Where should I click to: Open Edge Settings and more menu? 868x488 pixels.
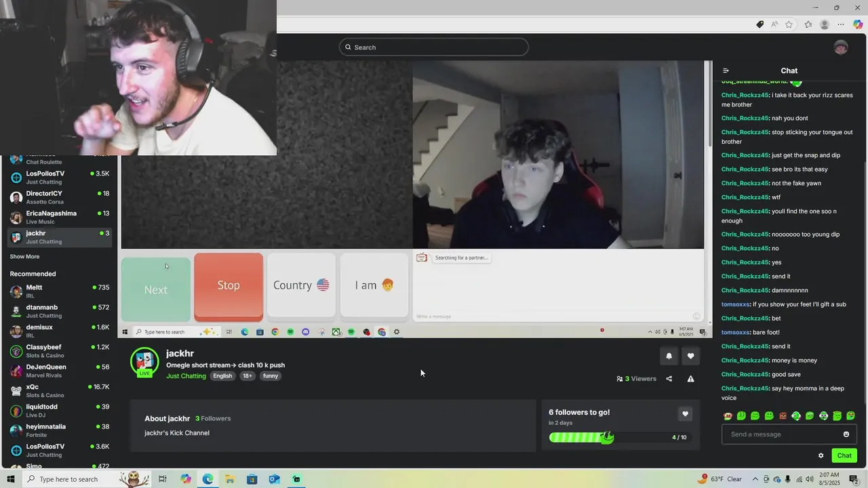click(841, 24)
